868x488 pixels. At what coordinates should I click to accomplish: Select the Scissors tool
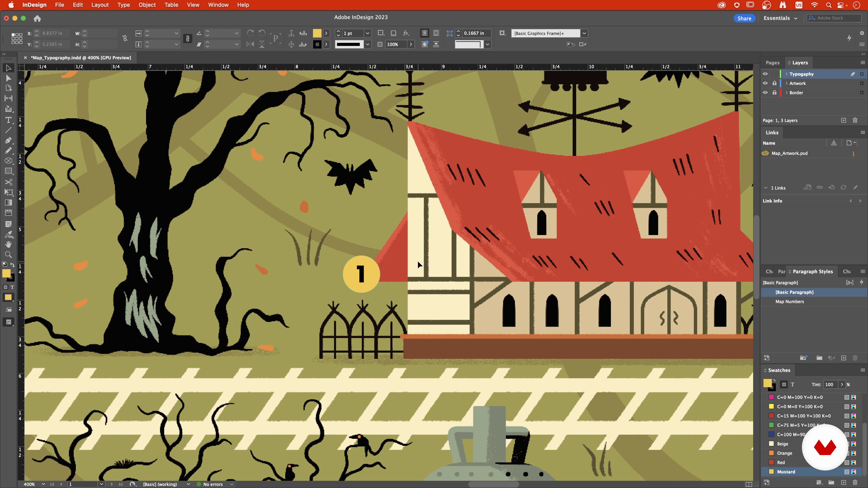8,182
